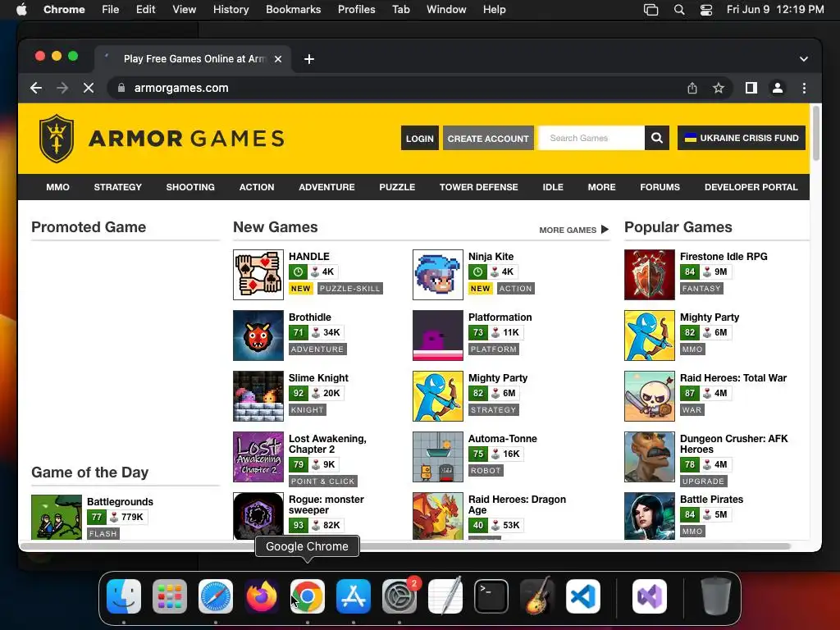Open System Settings in the Dock
840x630 pixels.
click(x=399, y=596)
